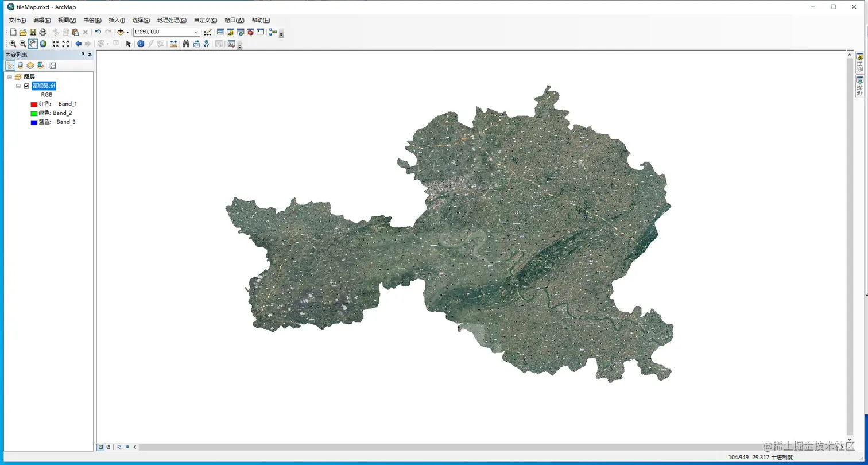This screenshot has width=868, height=465.
Task: Open the 文件(F) menu
Action: point(18,20)
